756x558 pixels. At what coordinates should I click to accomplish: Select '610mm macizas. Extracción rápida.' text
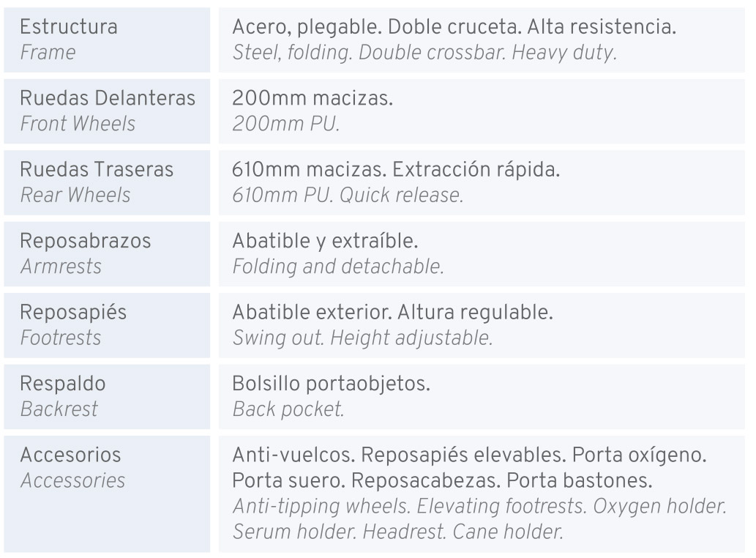[x=396, y=170]
